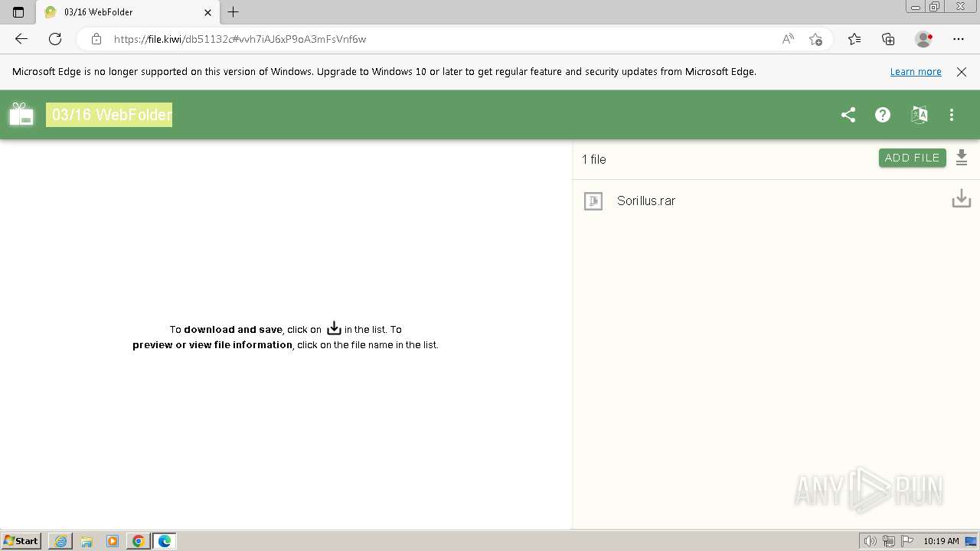Click the download all files icon

(962, 158)
